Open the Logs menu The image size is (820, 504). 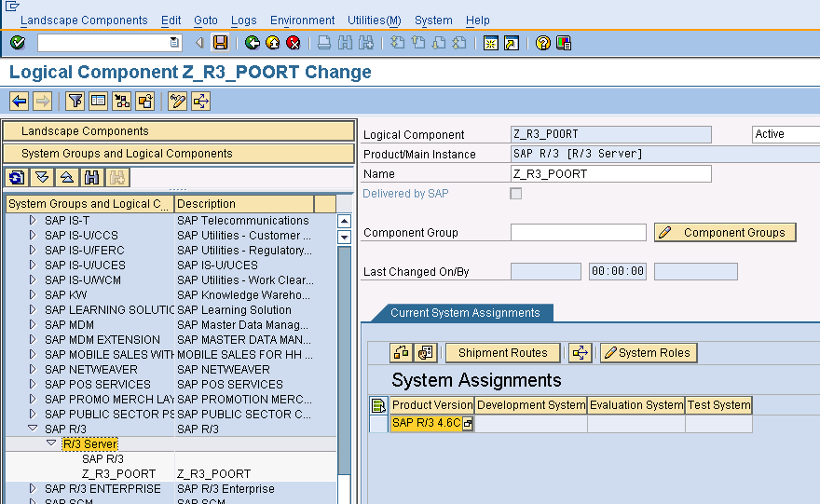coord(244,20)
